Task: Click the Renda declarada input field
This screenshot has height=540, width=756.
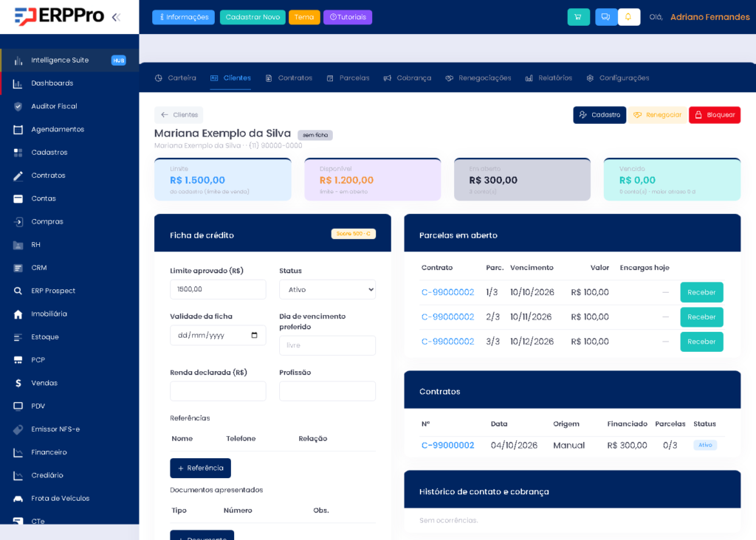Action: coord(218,391)
